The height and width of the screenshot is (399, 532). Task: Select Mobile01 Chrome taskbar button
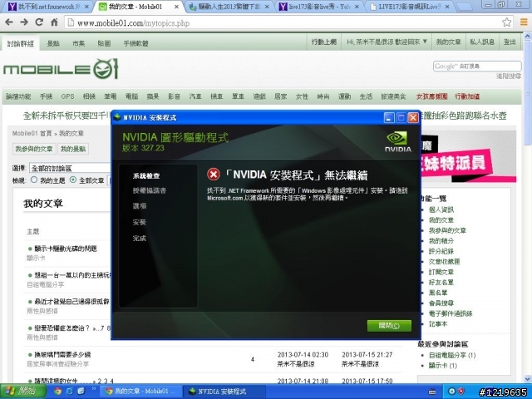pos(142,392)
